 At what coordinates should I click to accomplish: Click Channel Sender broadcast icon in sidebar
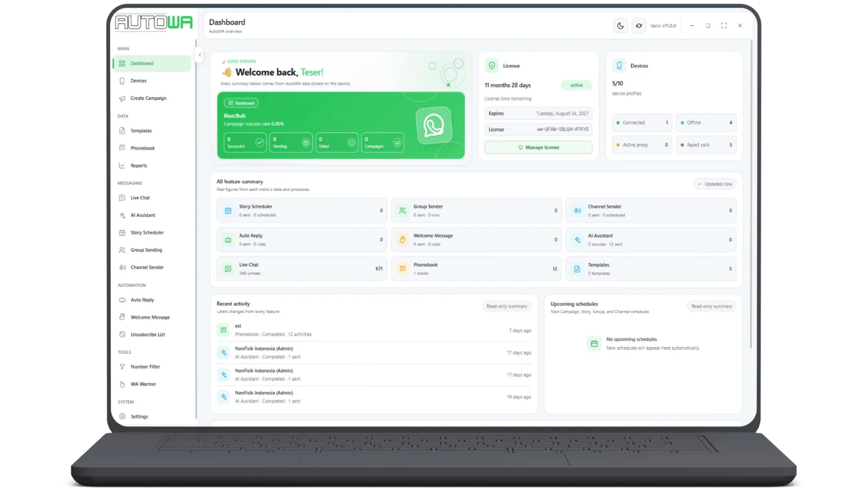pyautogui.click(x=122, y=268)
